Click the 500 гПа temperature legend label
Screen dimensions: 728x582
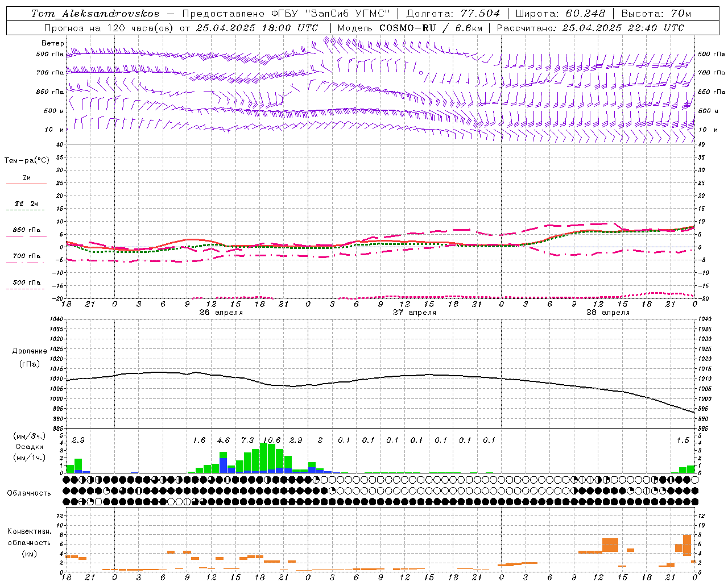tap(27, 282)
